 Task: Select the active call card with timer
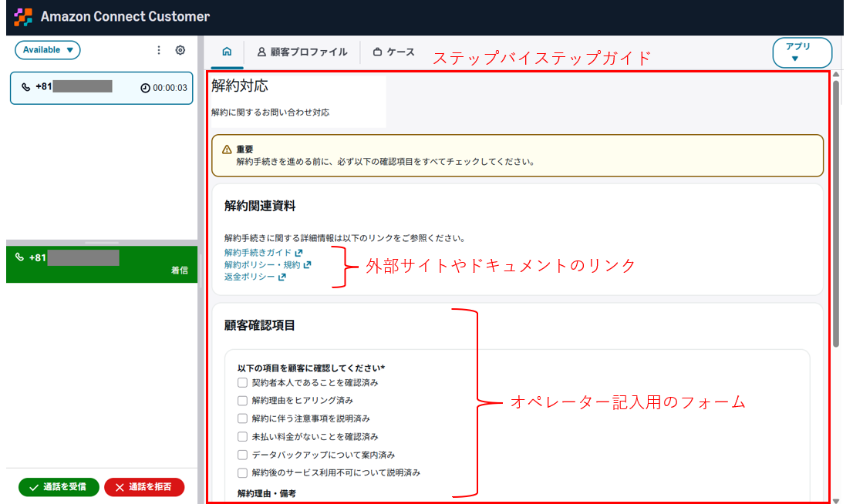(101, 88)
